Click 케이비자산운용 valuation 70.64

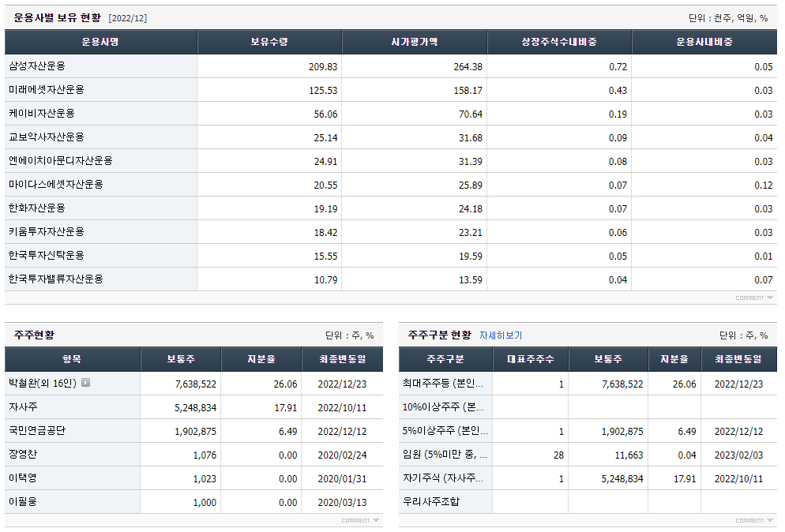[x=471, y=114]
